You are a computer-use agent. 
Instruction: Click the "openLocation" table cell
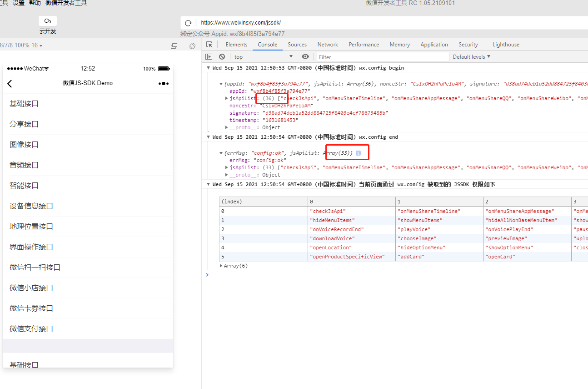(x=352, y=248)
